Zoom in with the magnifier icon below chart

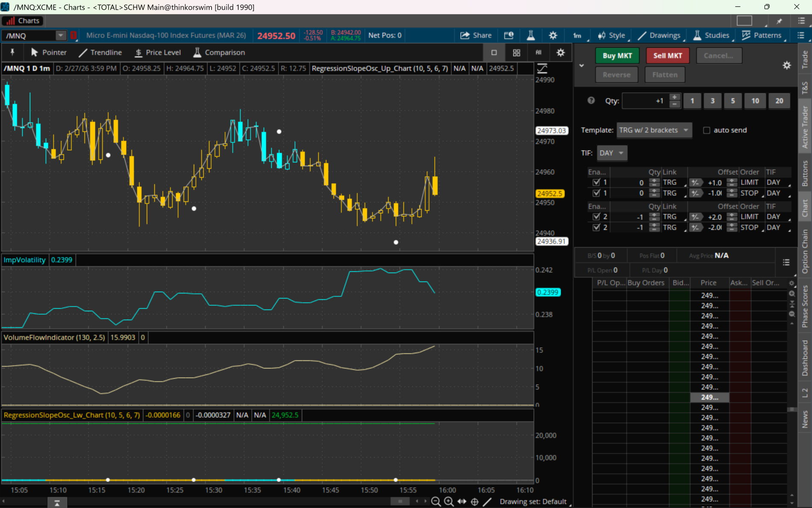coord(448,501)
